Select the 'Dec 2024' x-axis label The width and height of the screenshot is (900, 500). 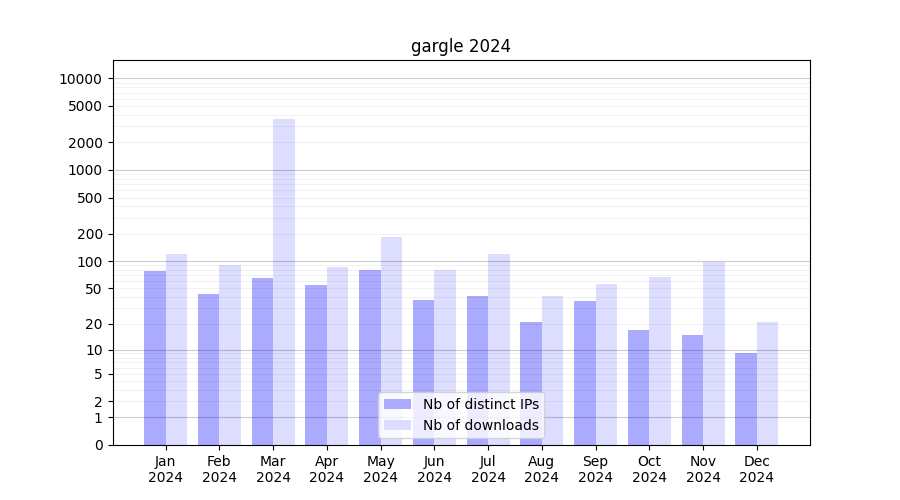coord(757,469)
